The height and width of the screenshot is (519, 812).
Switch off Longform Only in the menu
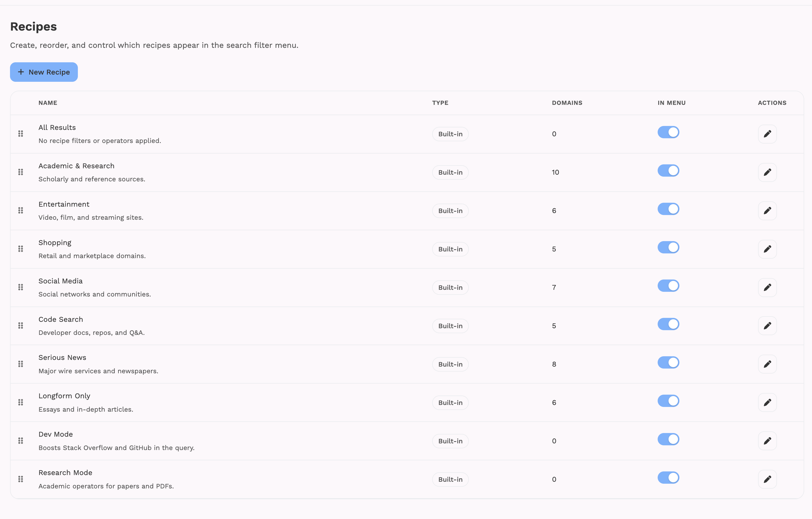coord(668,401)
